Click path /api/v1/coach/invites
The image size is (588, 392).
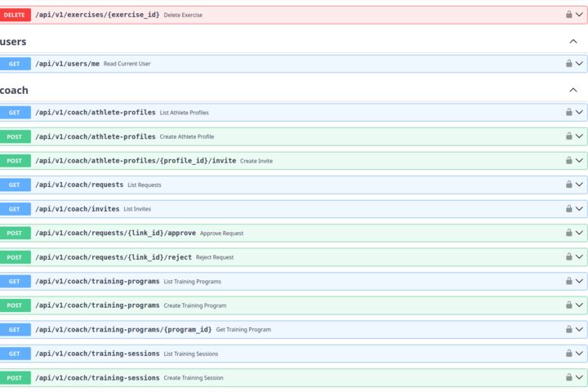78,209
